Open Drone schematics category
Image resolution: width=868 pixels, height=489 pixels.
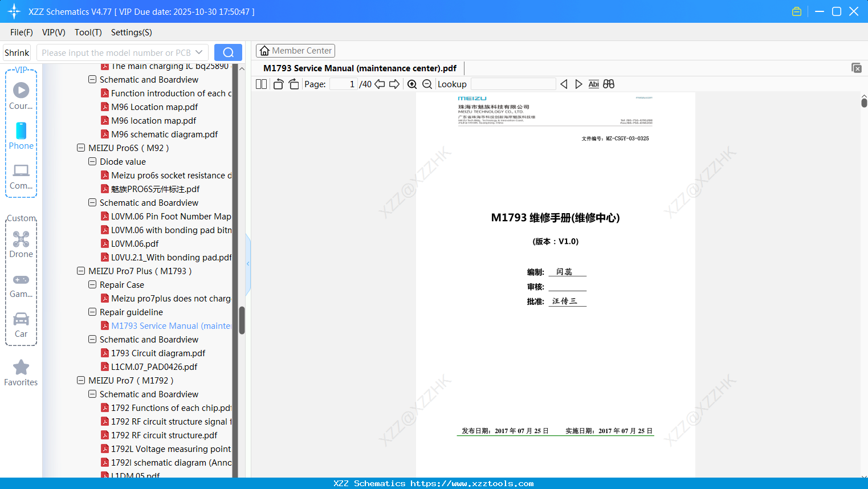21,244
